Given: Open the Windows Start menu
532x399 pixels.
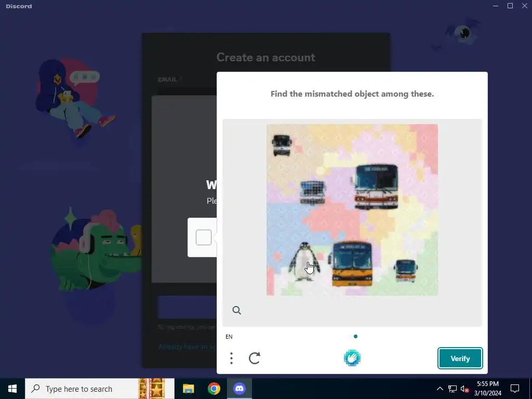Looking at the screenshot, I should click(x=12, y=389).
